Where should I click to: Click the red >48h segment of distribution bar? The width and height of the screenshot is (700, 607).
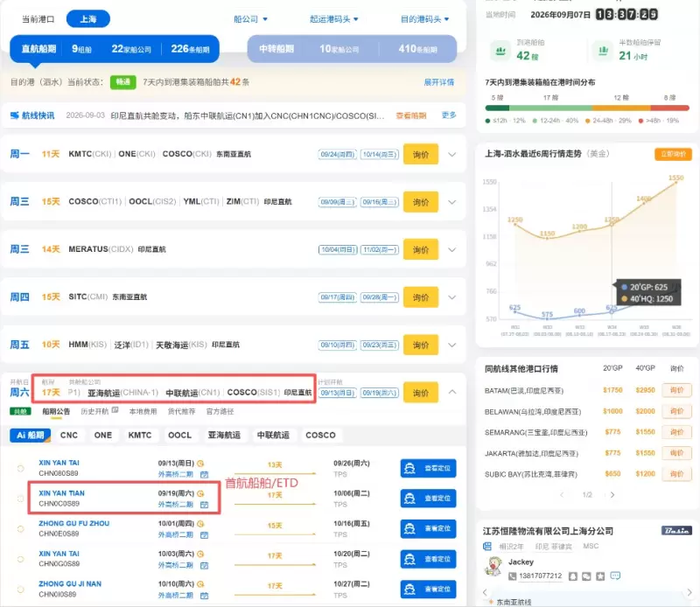669,108
